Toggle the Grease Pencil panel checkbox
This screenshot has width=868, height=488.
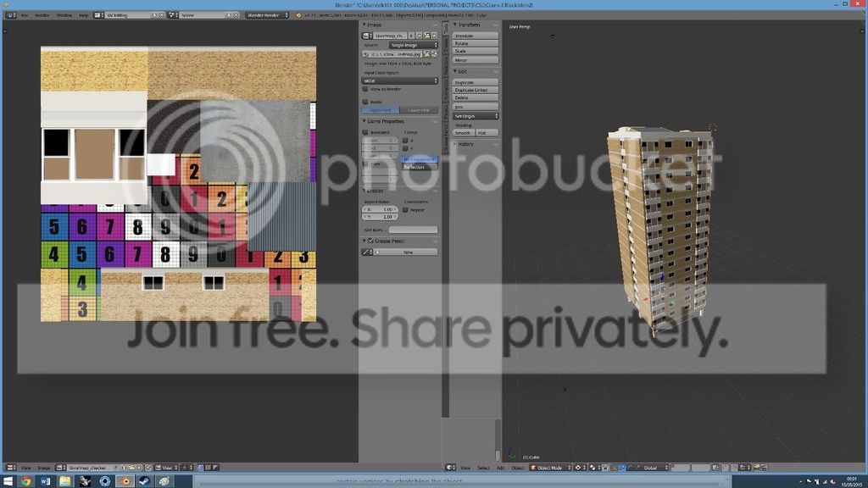click(x=370, y=241)
